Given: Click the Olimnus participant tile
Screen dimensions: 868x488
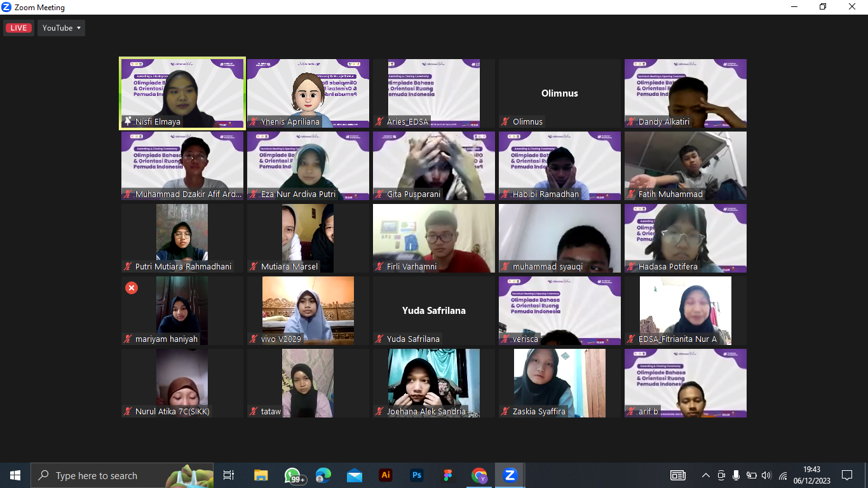Looking at the screenshot, I should [559, 93].
